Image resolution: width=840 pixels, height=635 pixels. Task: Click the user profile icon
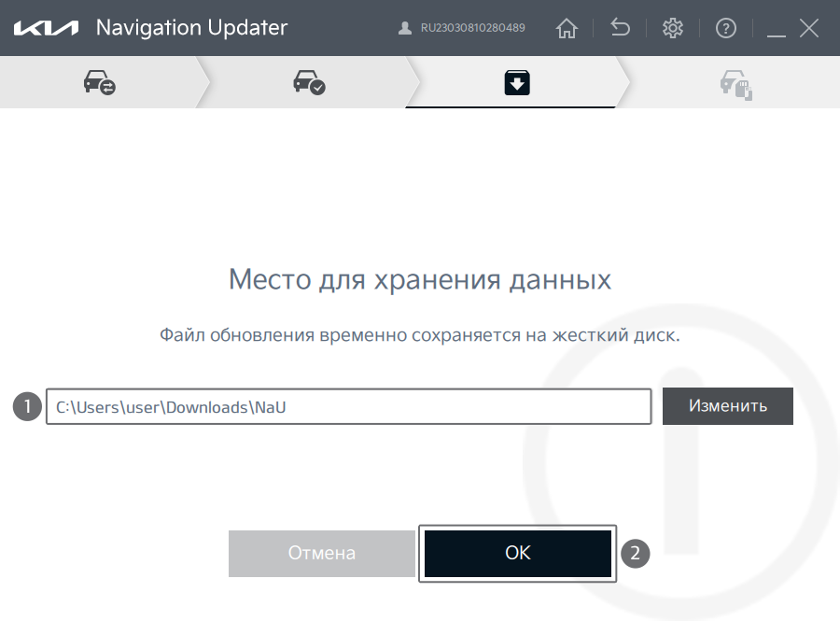[405, 28]
